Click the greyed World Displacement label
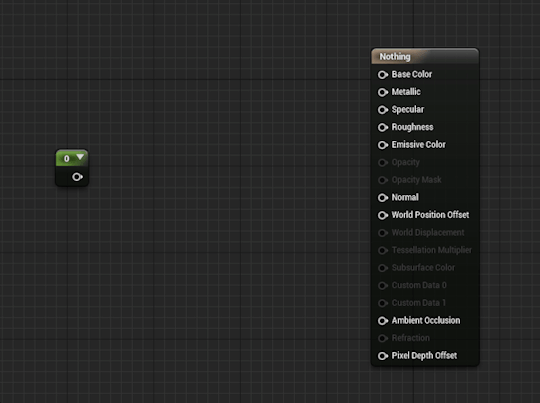 click(x=428, y=232)
